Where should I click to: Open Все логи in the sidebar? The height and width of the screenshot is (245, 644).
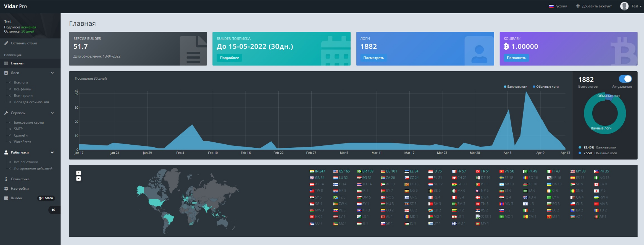[21, 83]
